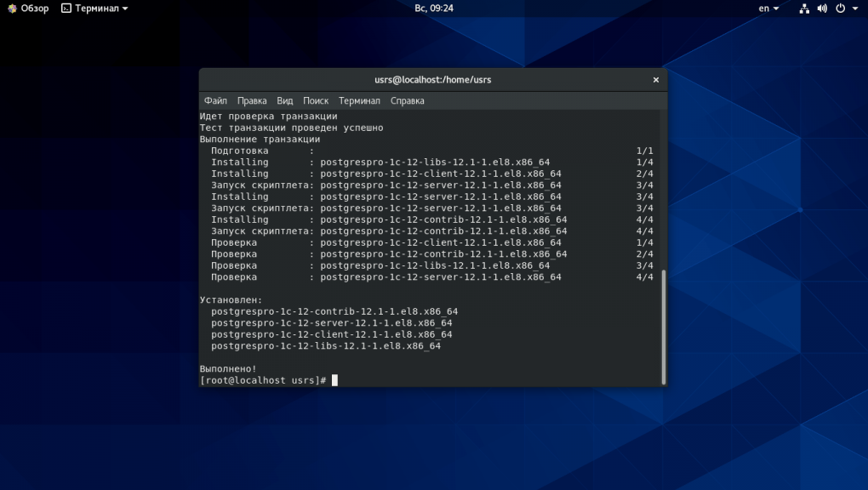Expand the Терминал application menu arrow
This screenshot has width=868, height=490.
(x=125, y=9)
